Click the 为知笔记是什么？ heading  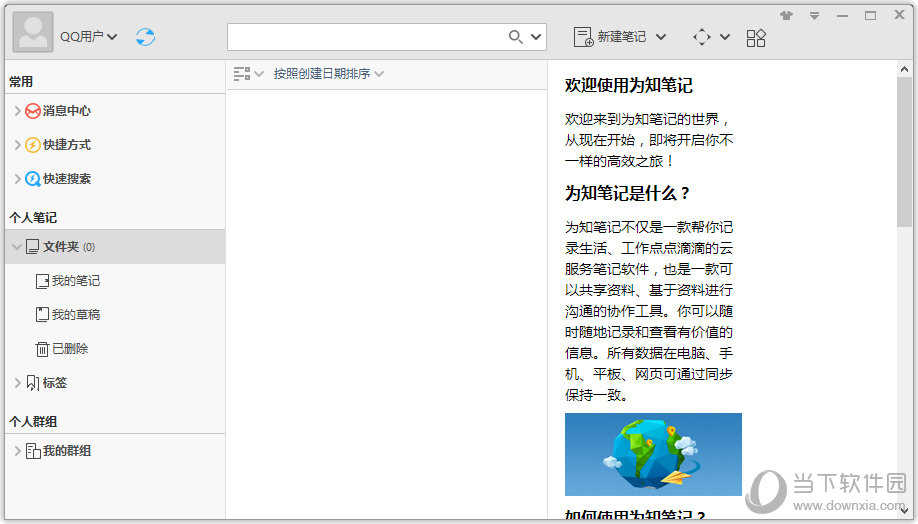pyautogui.click(x=628, y=193)
